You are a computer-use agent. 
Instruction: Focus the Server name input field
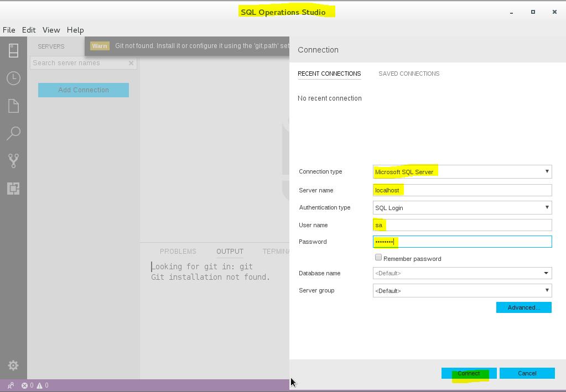pyautogui.click(x=462, y=190)
